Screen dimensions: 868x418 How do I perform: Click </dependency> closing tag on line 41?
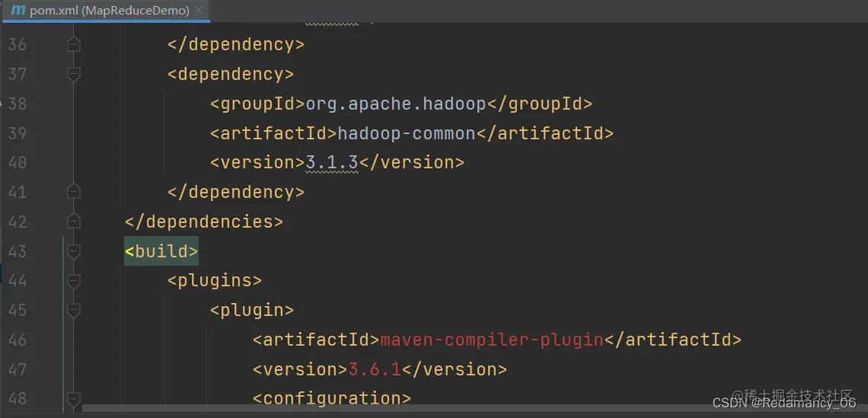click(236, 192)
